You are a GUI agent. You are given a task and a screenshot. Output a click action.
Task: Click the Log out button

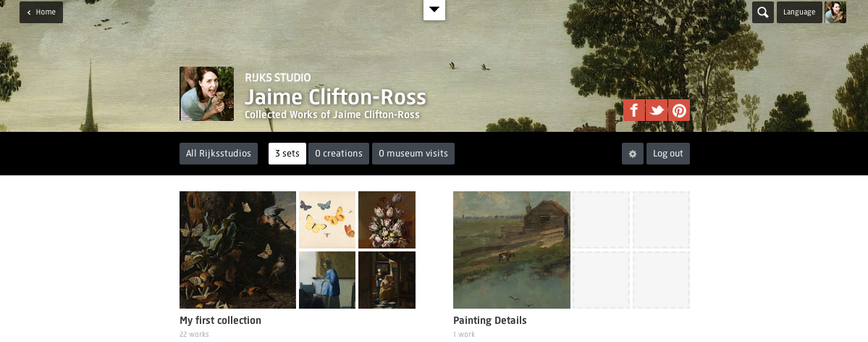click(x=667, y=154)
